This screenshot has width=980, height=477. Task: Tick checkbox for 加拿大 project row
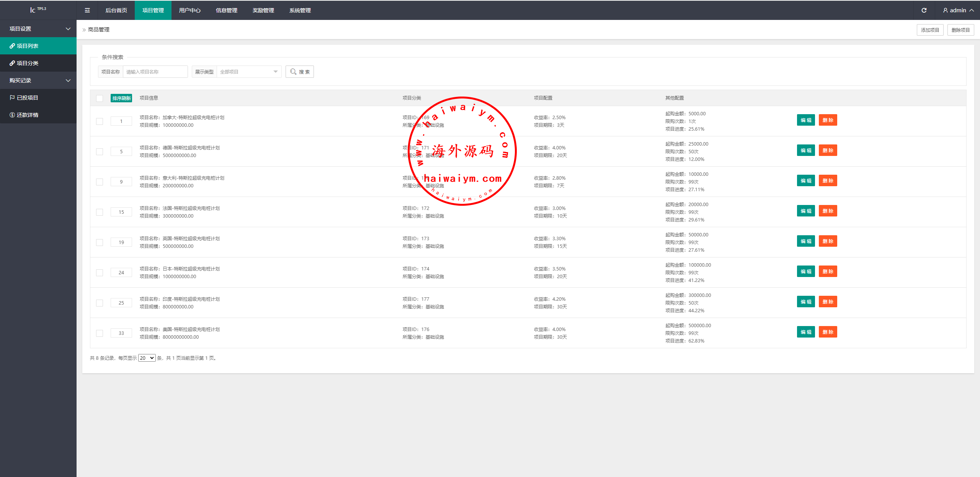click(100, 121)
